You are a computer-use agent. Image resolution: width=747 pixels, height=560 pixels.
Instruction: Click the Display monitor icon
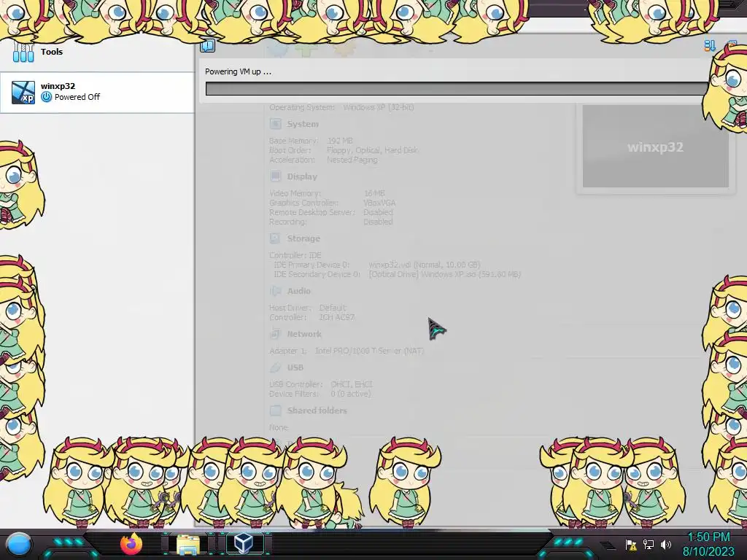pos(275,176)
